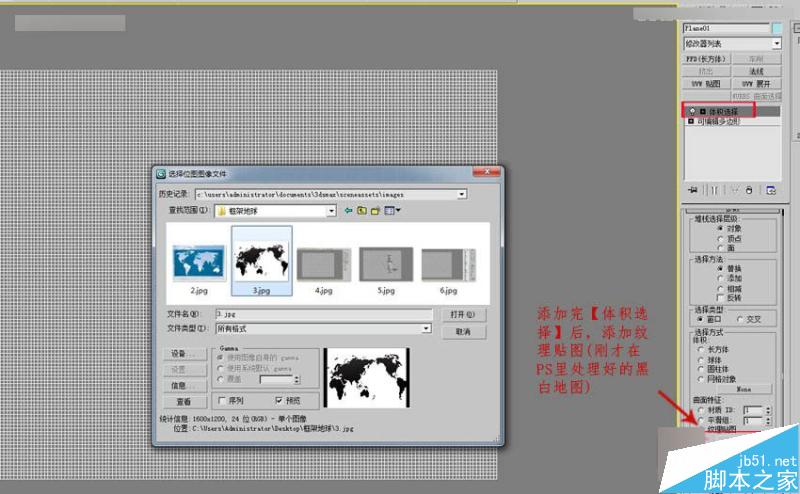Click the 平滑组 value spinner
800x494 pixels.
768,421
